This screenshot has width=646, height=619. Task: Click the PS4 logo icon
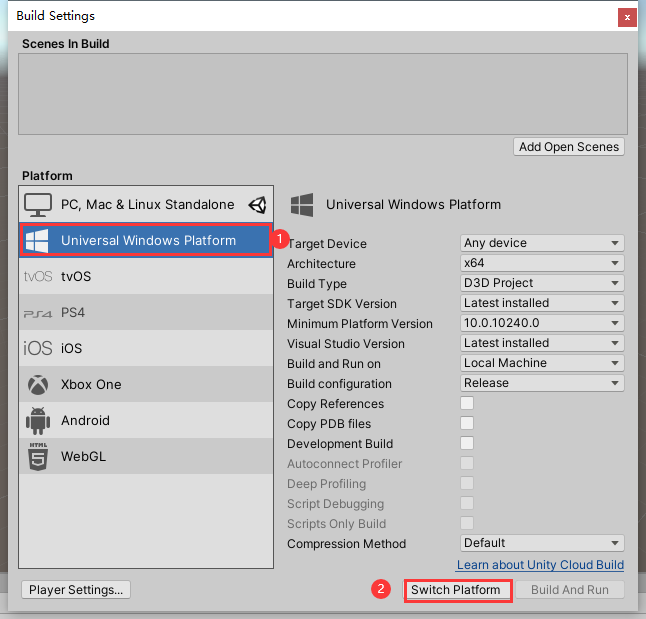[x=38, y=314]
